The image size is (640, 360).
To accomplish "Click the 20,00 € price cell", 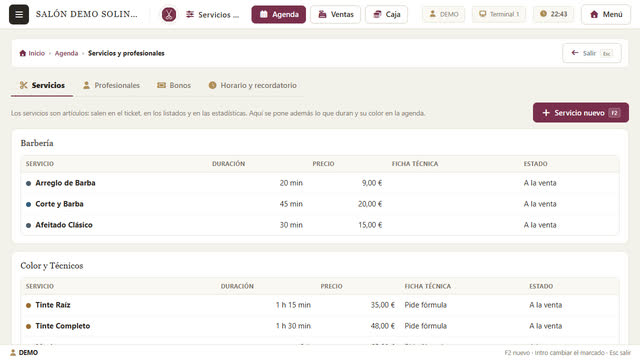I will 370,204.
